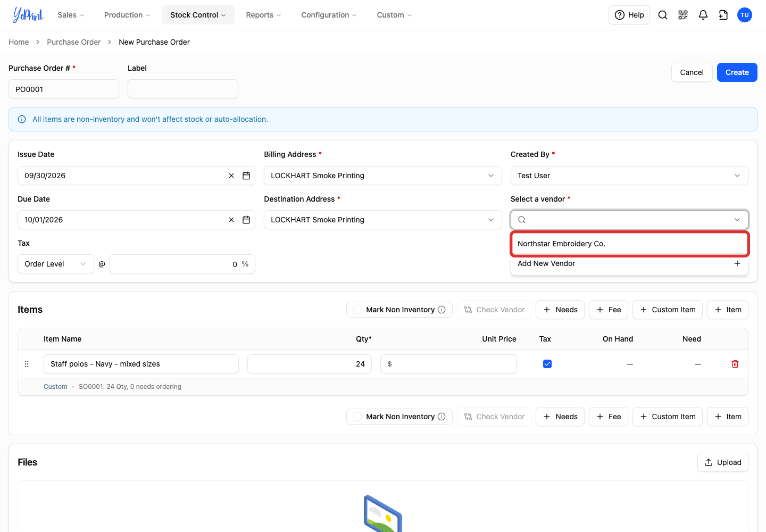Click the Upload files button

coord(723,462)
